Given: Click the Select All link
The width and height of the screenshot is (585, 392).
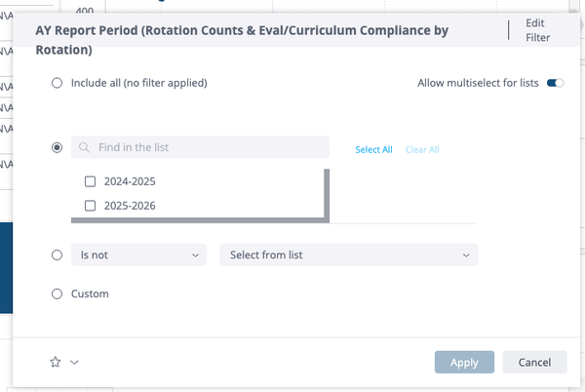Looking at the screenshot, I should (x=373, y=149).
